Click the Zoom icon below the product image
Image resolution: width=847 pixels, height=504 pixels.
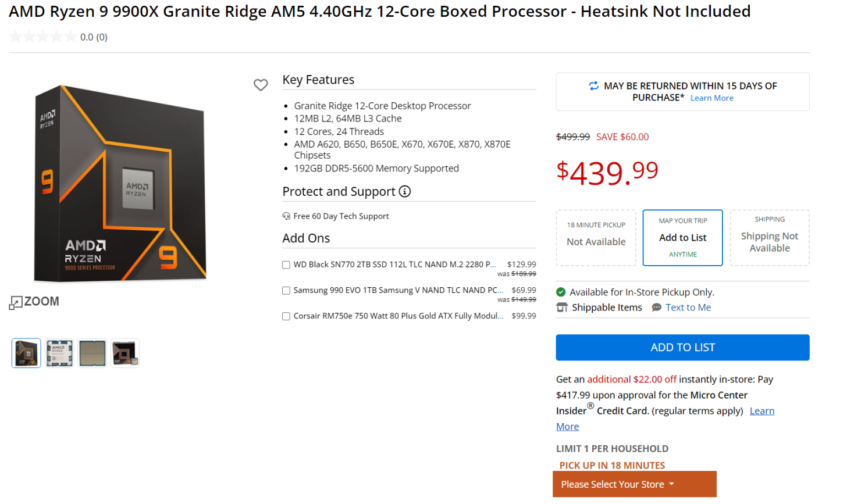point(33,302)
